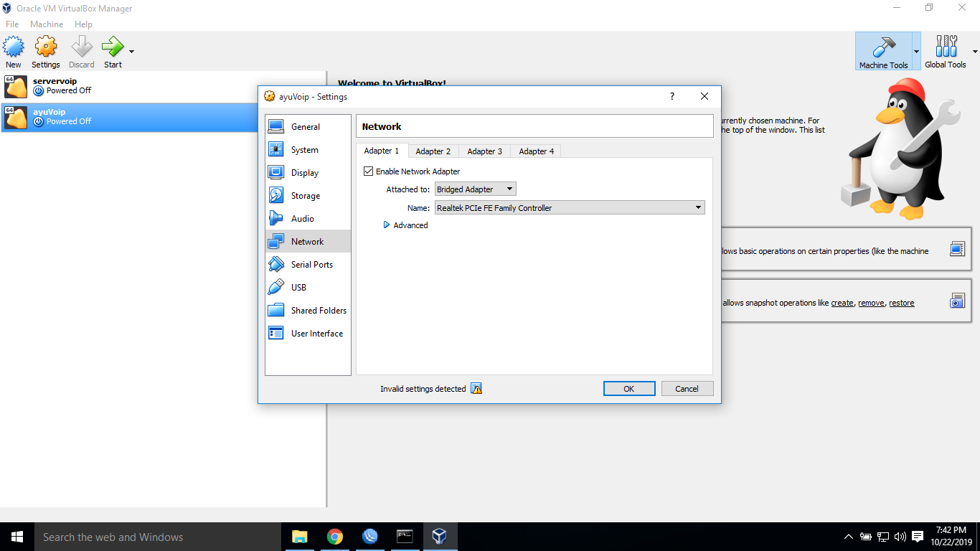Open the Start button dropdown arrow
The image size is (980, 551).
click(131, 52)
